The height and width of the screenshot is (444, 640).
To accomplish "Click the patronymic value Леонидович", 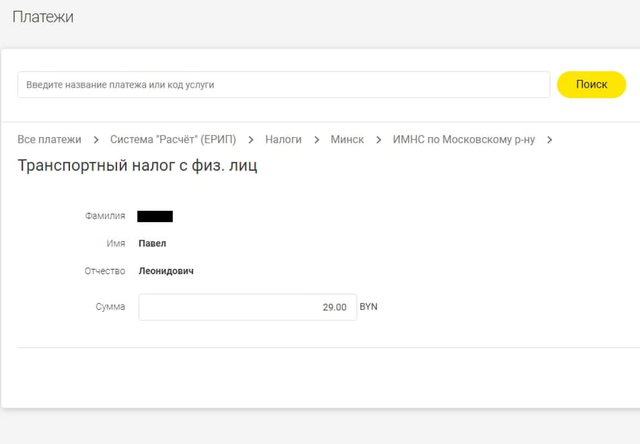I will tap(168, 271).
